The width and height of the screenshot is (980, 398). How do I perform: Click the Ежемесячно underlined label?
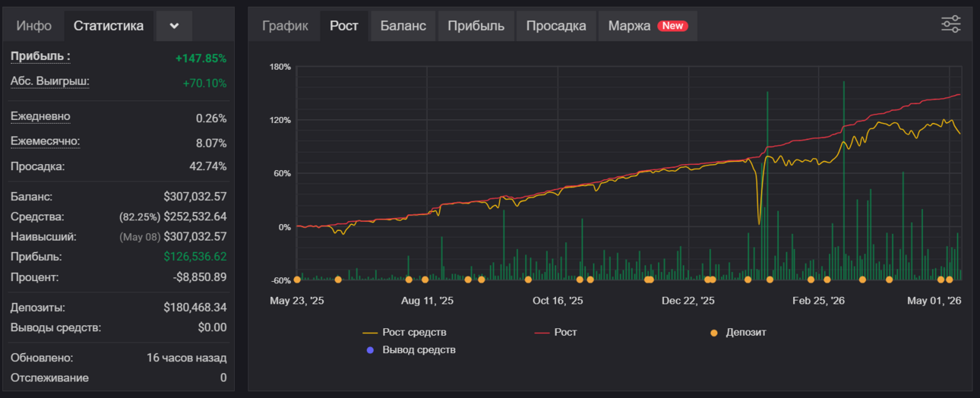(x=46, y=142)
